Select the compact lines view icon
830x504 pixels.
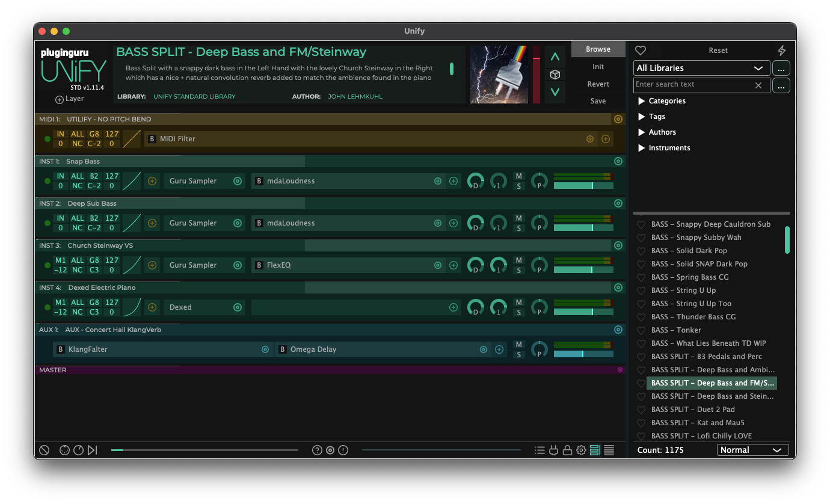(609, 450)
